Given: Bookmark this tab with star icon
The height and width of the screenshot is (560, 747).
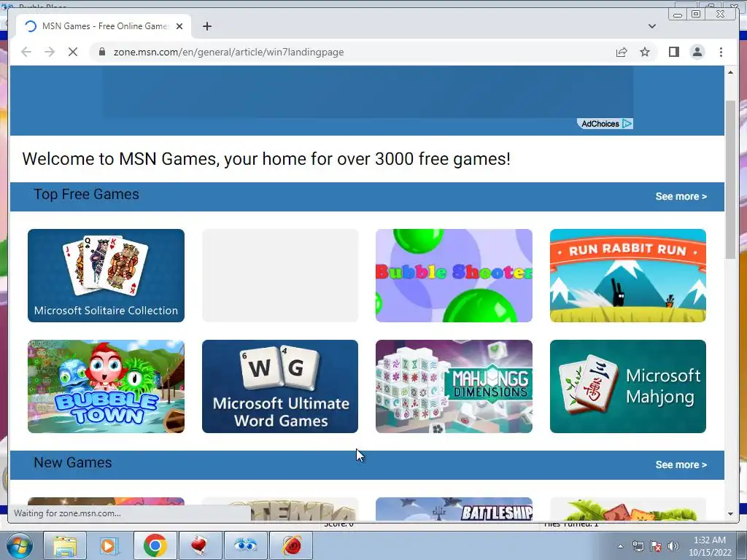Looking at the screenshot, I should coord(645,52).
